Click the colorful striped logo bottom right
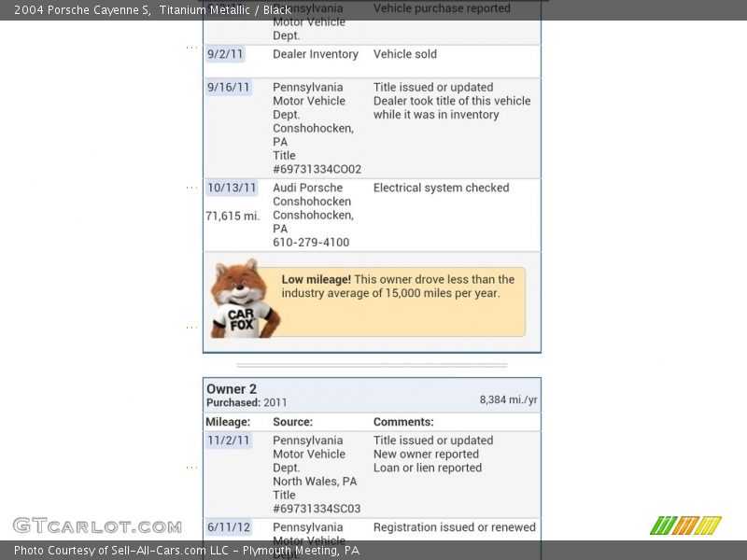747x560 pixels. pyautogui.click(x=685, y=525)
